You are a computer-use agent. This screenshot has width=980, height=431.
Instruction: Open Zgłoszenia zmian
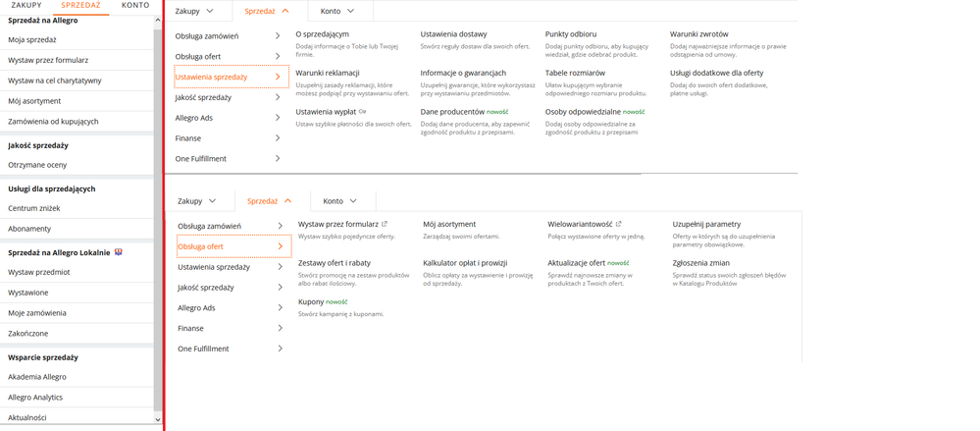tap(700, 263)
